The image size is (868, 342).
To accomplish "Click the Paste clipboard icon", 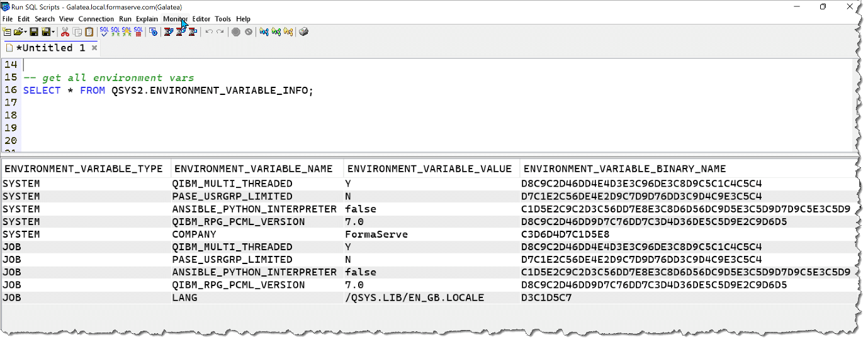I will tap(89, 32).
